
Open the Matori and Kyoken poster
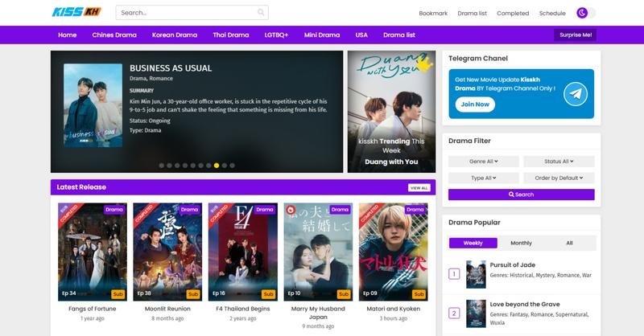[394, 252]
